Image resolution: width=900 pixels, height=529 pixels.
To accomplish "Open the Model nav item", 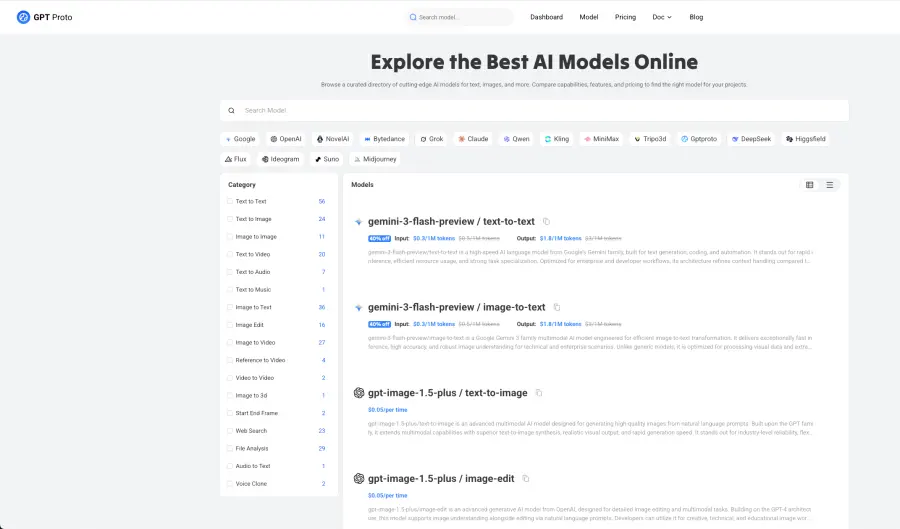I will 588,17.
